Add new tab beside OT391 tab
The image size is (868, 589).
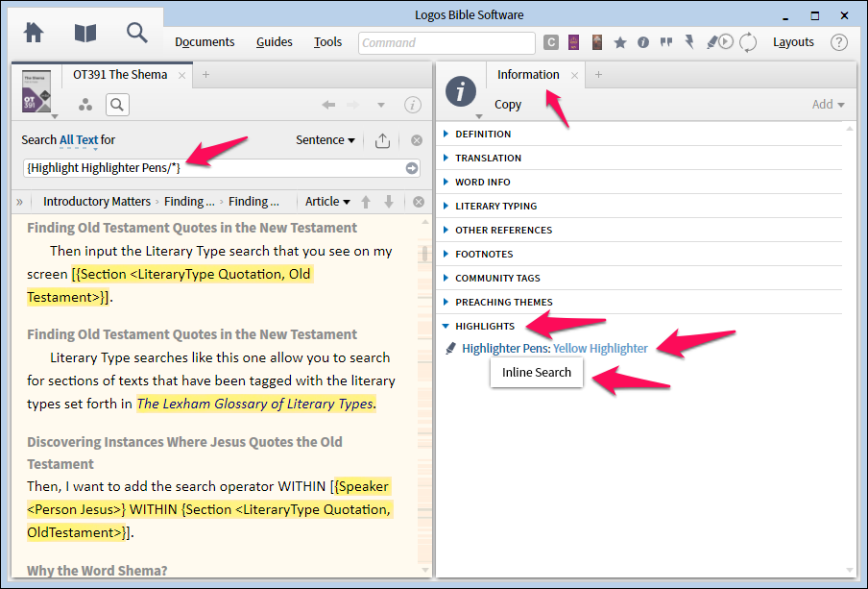tap(205, 75)
